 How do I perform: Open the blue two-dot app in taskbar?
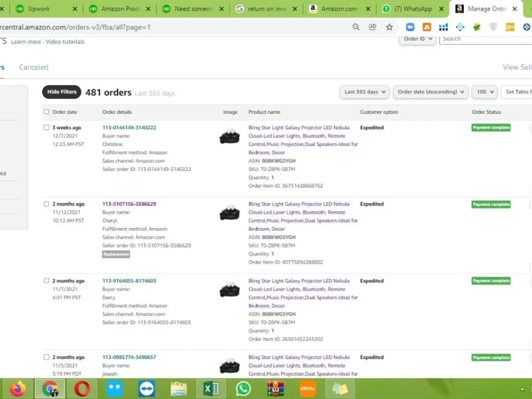[x=114, y=389]
